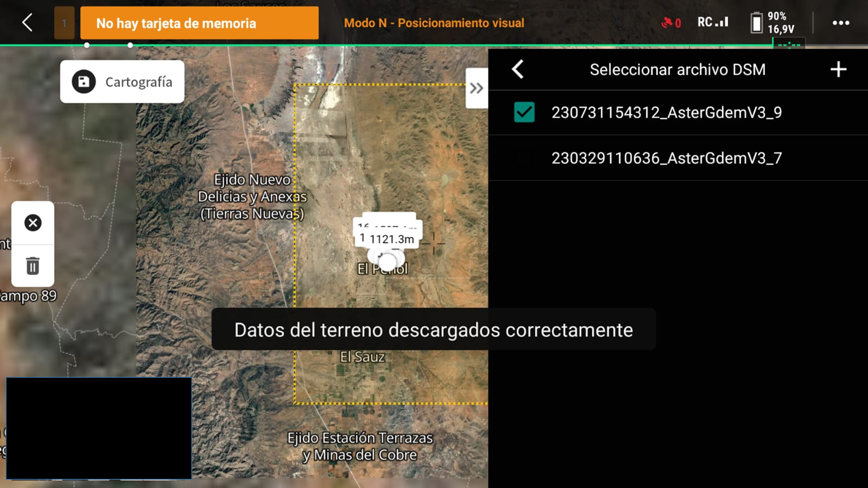Return from the Seleccionar archivo DSM panel
This screenshot has width=868, height=488.
pos(518,69)
